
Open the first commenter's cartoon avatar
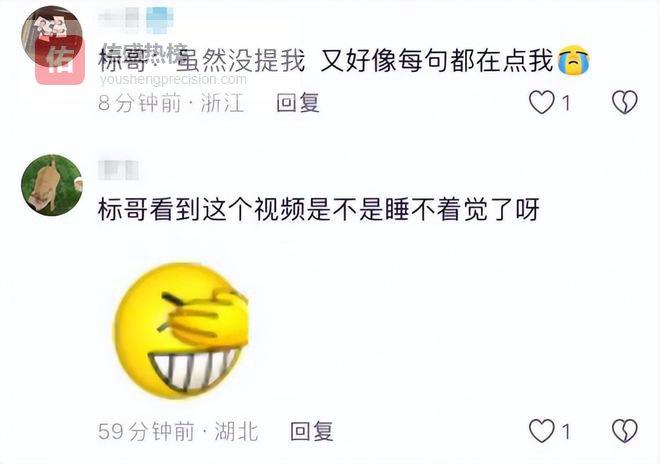tap(52, 37)
